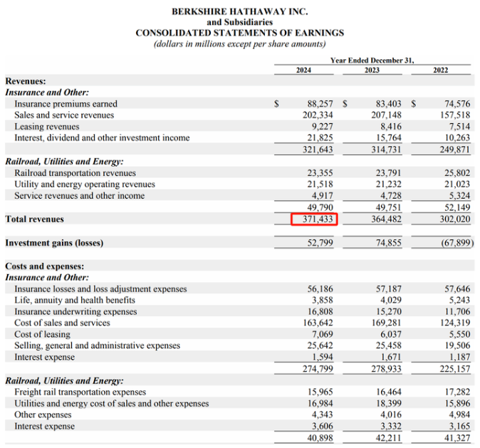Select the value 17,282
Screen dimensions: 480x448
coord(457,392)
